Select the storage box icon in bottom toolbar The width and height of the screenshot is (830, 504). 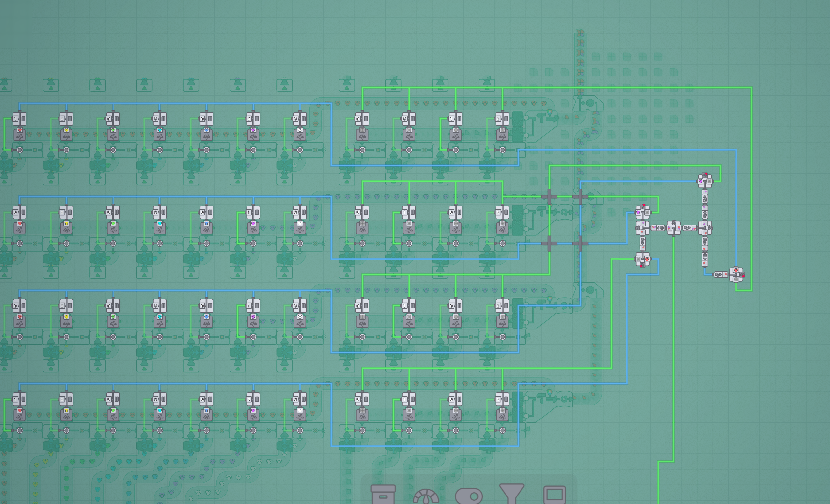(383, 495)
